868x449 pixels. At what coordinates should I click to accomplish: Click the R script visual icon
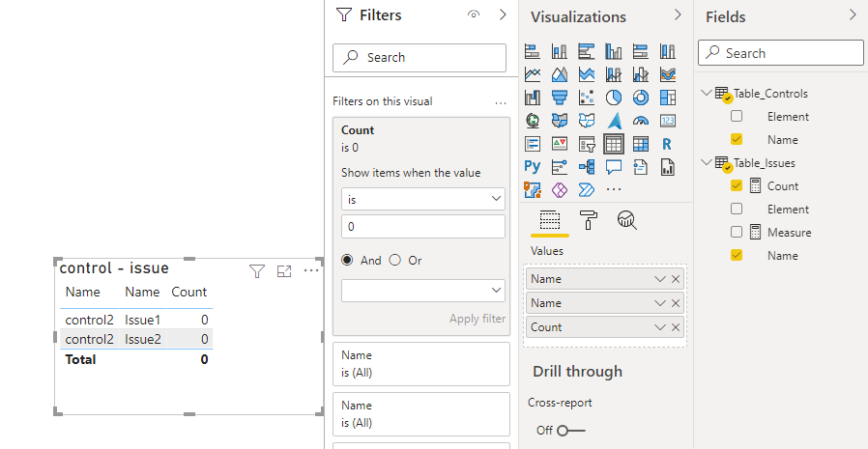coord(668,144)
